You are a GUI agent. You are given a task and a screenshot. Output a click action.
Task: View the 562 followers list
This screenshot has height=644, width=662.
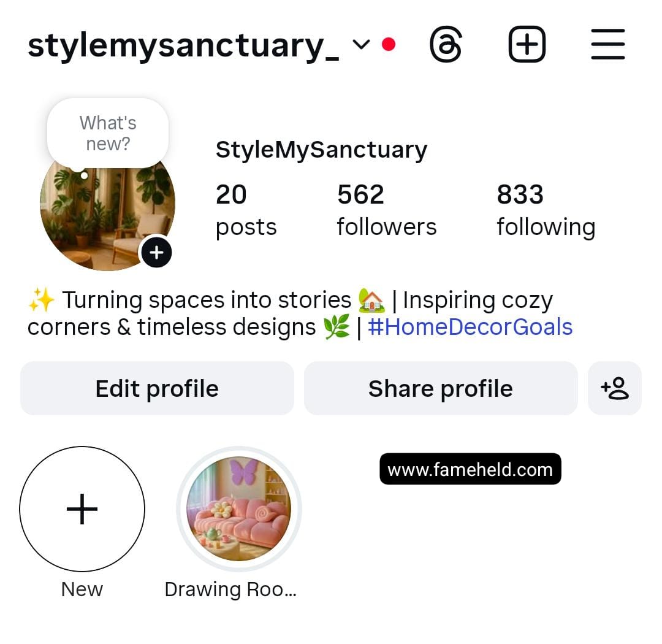pyautogui.click(x=386, y=210)
